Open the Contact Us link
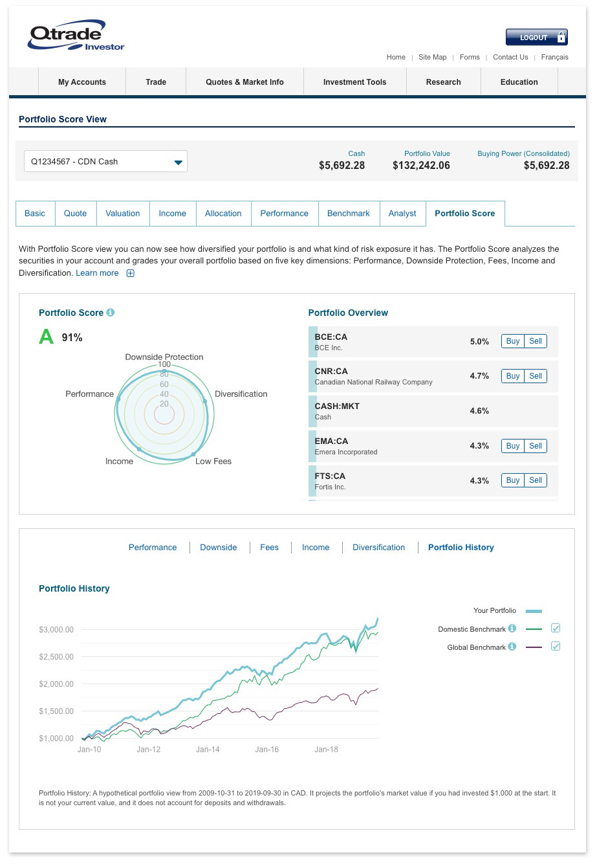Image resolution: width=597 pixels, height=868 pixels. 510,57
